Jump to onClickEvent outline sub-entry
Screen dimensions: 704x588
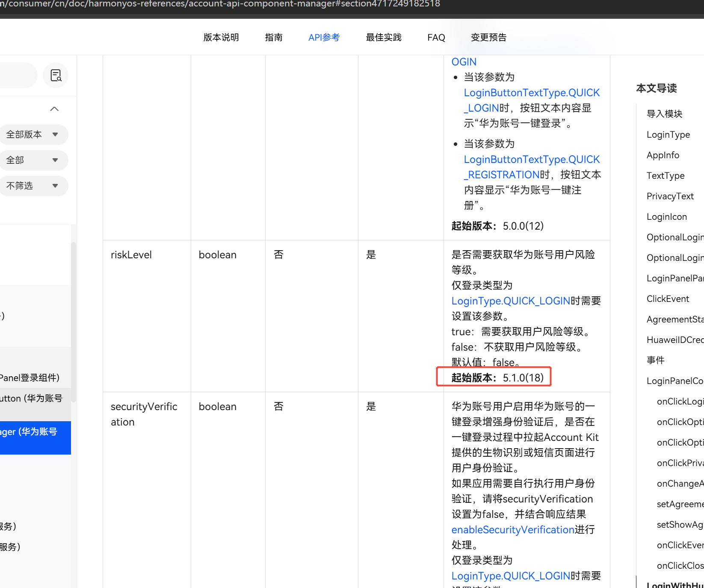(x=680, y=545)
